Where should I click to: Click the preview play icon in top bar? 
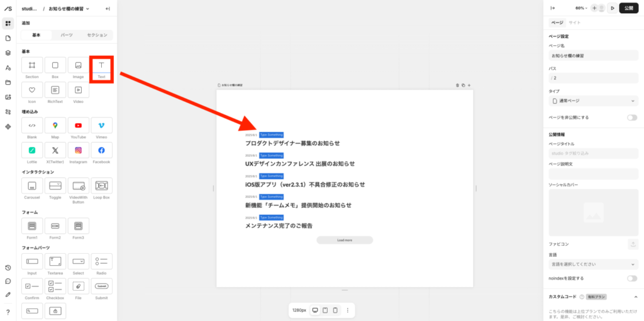(612, 8)
